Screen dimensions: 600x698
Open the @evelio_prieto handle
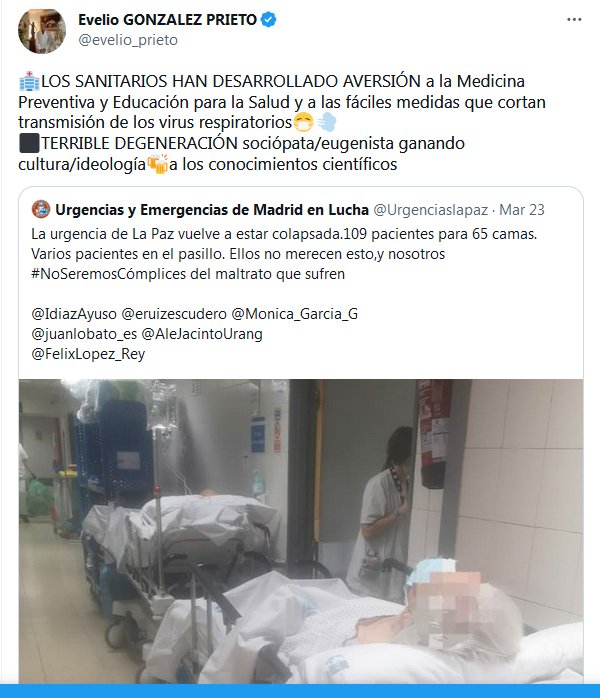[x=128, y=40]
